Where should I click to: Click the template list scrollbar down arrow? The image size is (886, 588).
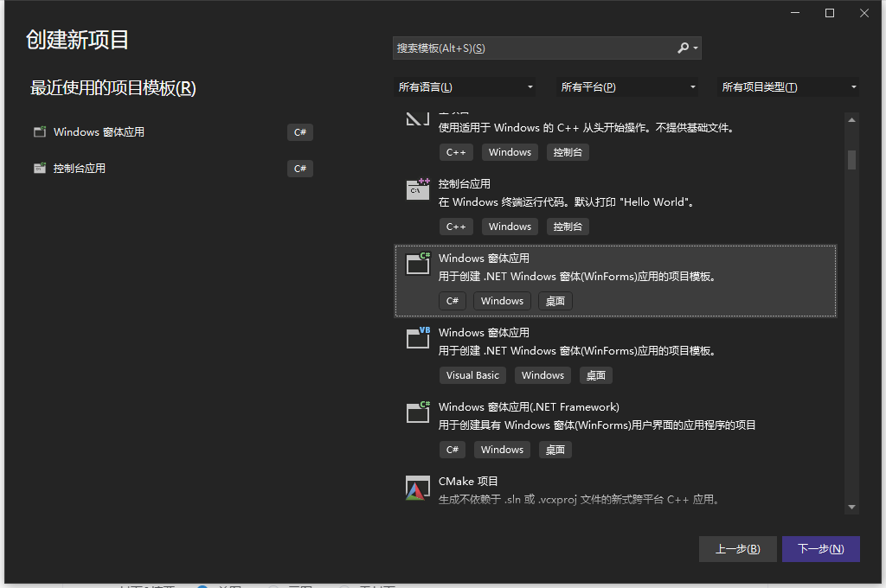[x=851, y=508]
